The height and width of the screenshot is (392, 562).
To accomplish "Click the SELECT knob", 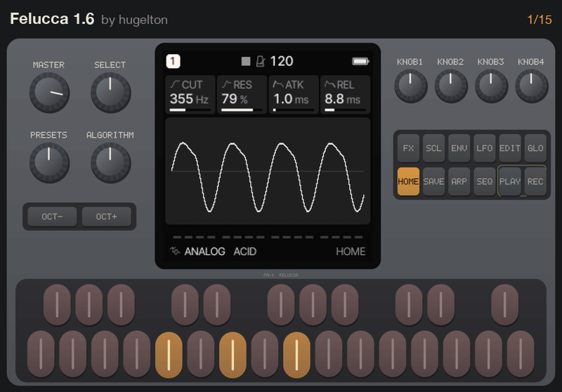I will coord(111,93).
